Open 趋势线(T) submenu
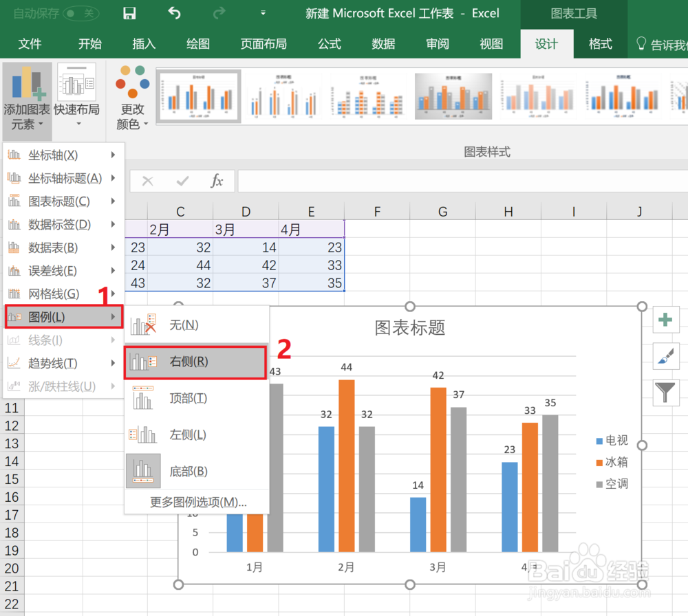The width and height of the screenshot is (688, 616). (x=63, y=363)
